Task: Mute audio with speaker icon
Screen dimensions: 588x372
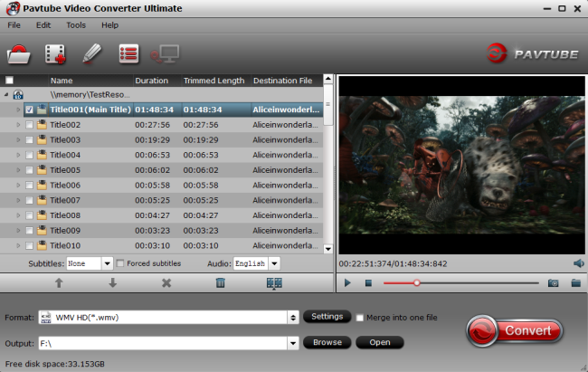Action: point(579,263)
